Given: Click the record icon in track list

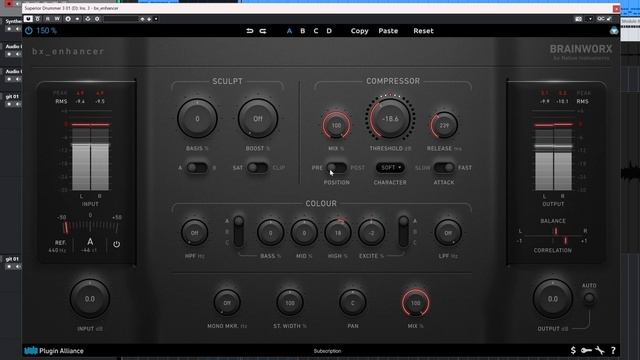Looking at the screenshot, I should coord(9,4).
